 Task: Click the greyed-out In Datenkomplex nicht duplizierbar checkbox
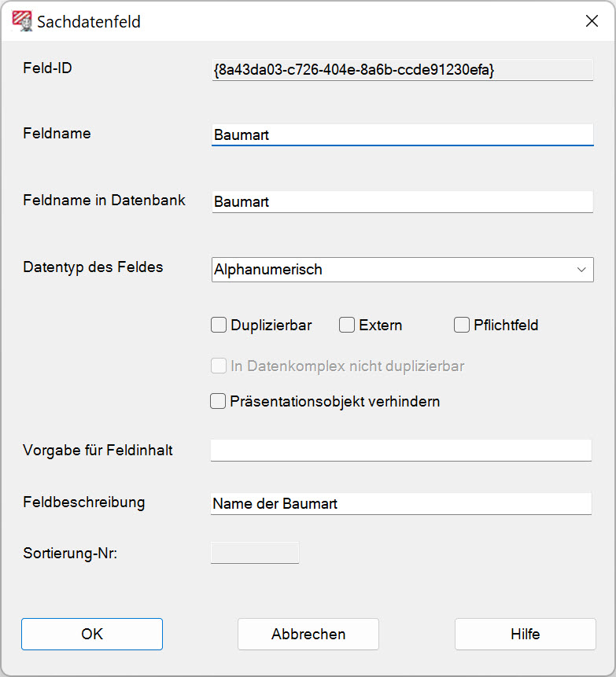click(219, 366)
